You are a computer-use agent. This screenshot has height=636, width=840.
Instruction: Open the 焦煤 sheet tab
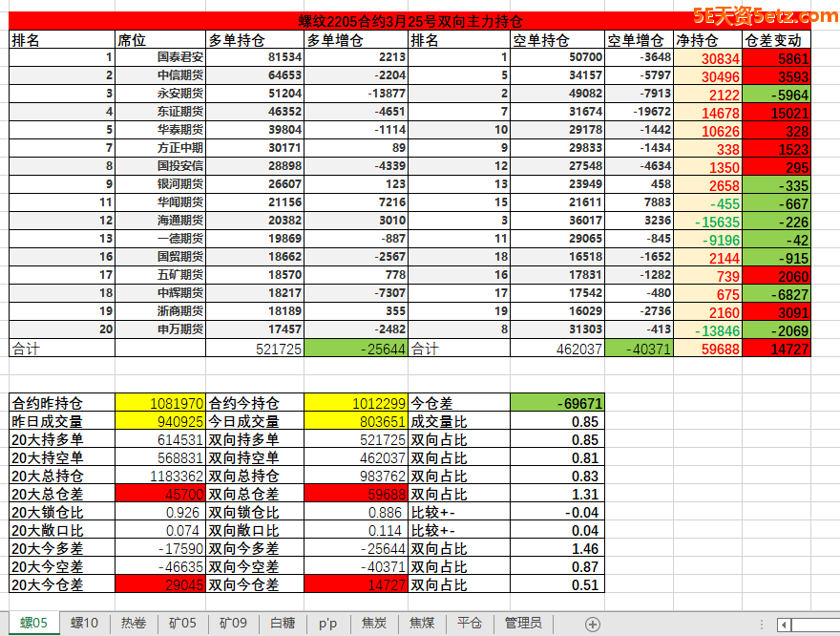422,624
